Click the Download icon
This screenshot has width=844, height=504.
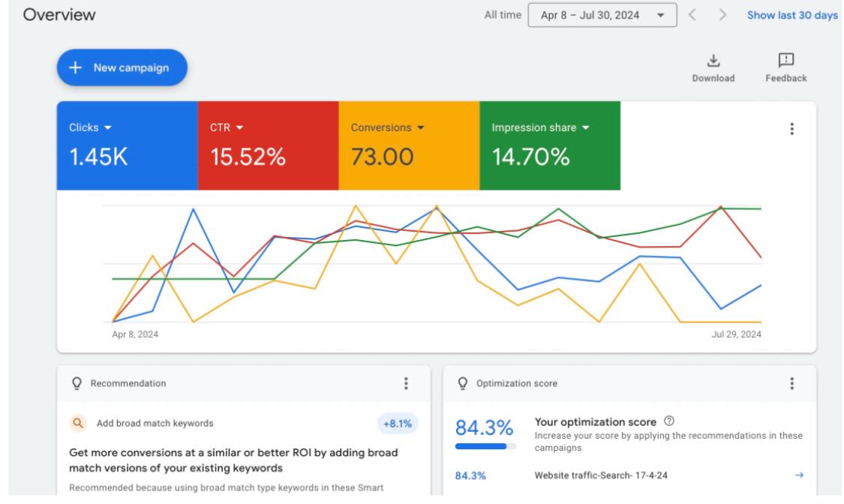pyautogui.click(x=713, y=61)
